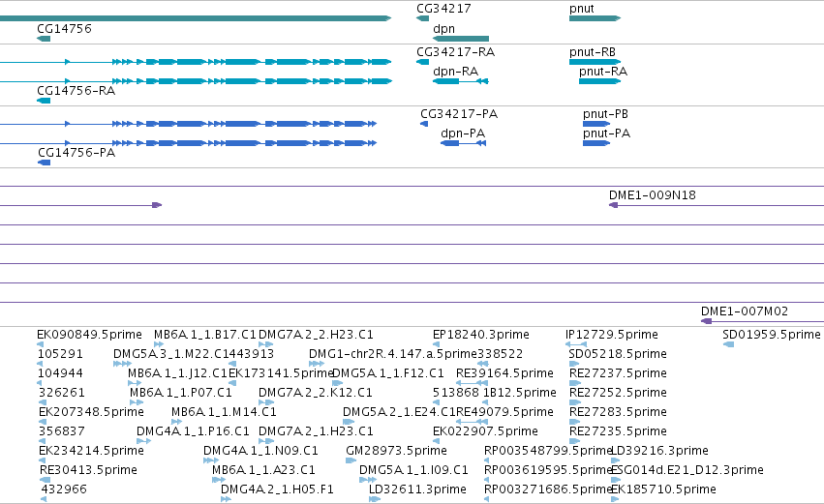The image size is (824, 504).
Task: Select the DMG7A.2_1.H23.C1 EST label
Action: [316, 431]
